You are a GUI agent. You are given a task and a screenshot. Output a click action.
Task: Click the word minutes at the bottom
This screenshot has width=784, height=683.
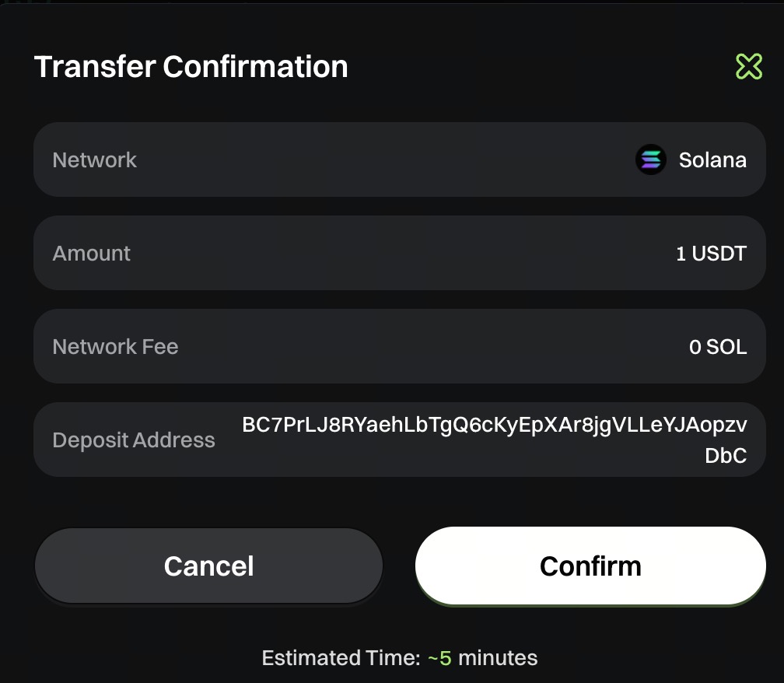click(x=498, y=658)
